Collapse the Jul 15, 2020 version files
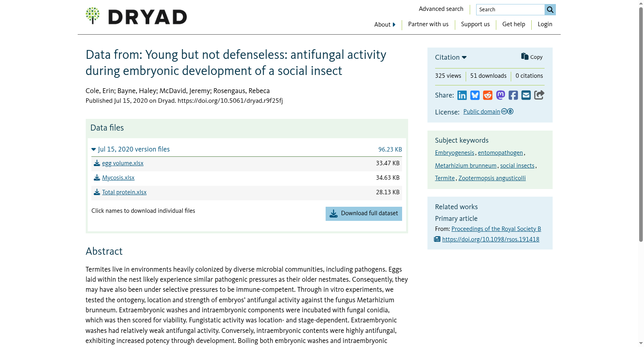 click(x=130, y=149)
